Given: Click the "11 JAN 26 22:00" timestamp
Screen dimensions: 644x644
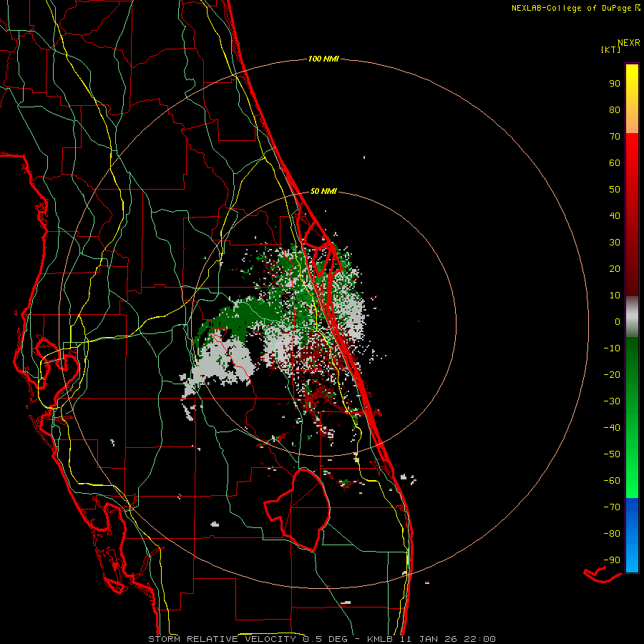Looking at the screenshot, I should (x=448, y=639).
